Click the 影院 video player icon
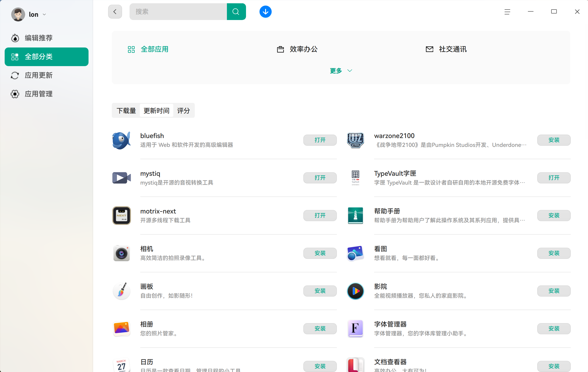588x372 pixels. click(x=355, y=291)
